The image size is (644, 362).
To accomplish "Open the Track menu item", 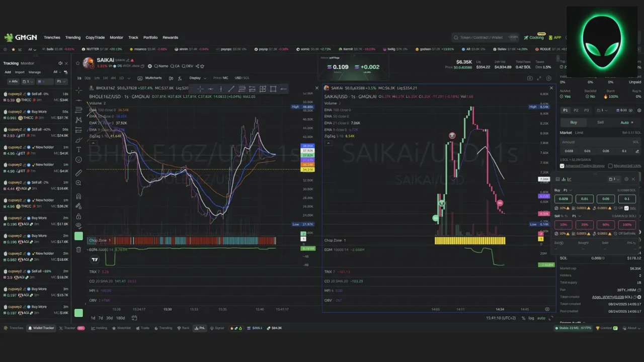I will coord(133,37).
